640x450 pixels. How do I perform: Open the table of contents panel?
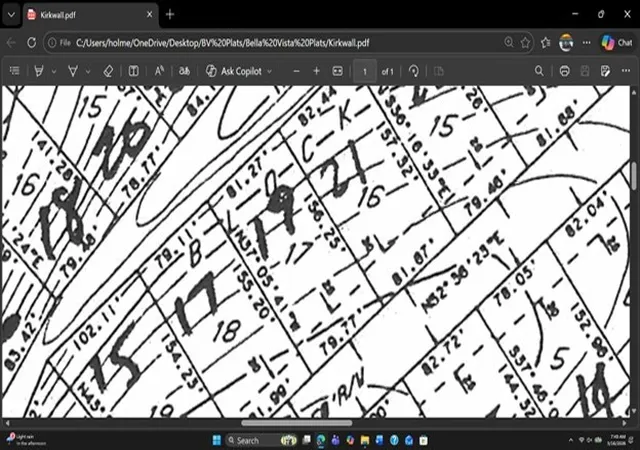click(x=15, y=71)
